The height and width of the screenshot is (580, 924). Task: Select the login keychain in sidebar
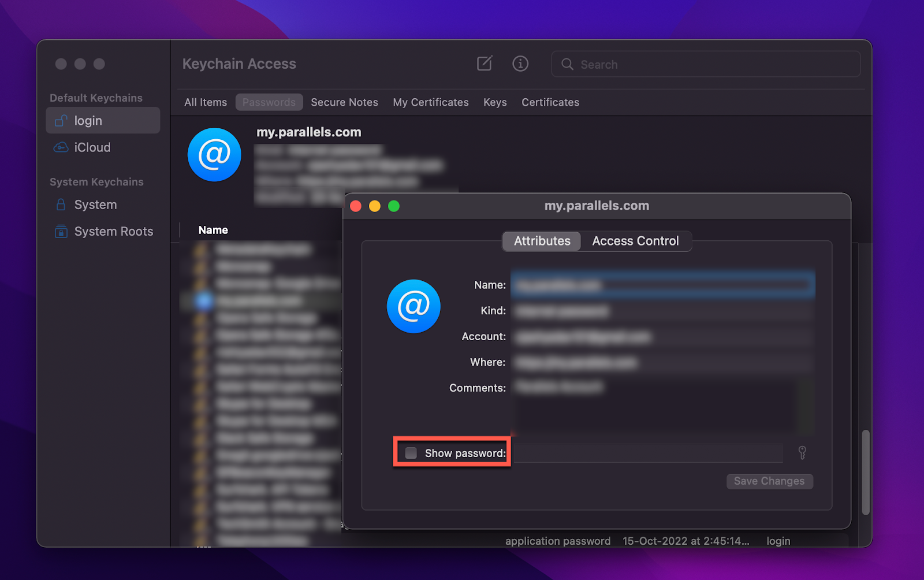point(103,120)
